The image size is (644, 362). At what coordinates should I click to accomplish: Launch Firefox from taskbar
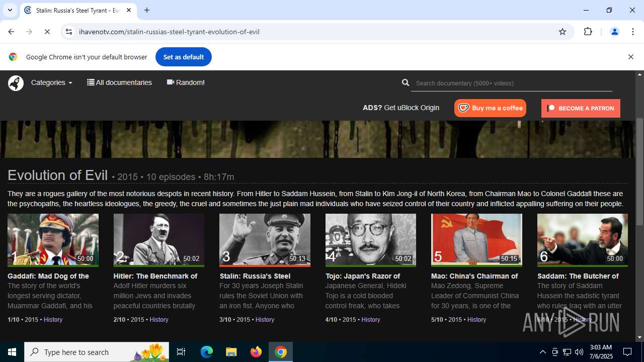click(x=256, y=352)
